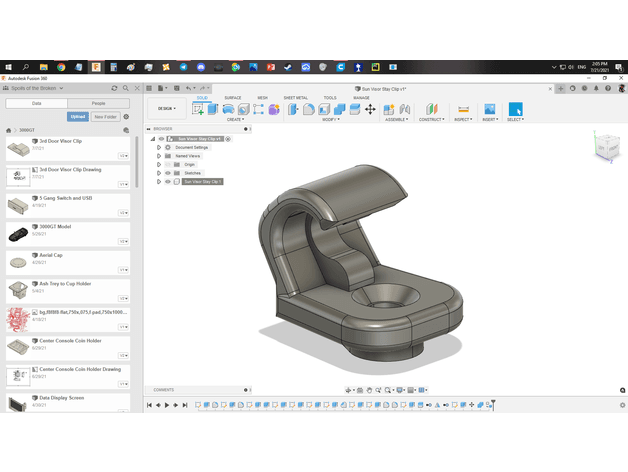Select the Hole tool

[x=244, y=109]
